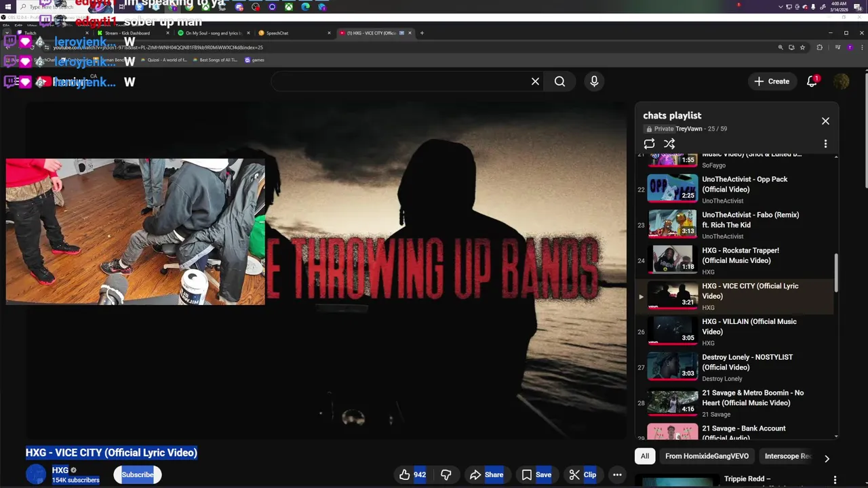The image size is (868, 488).
Task: Open Chrome three-dot menu
Action: coord(861,47)
